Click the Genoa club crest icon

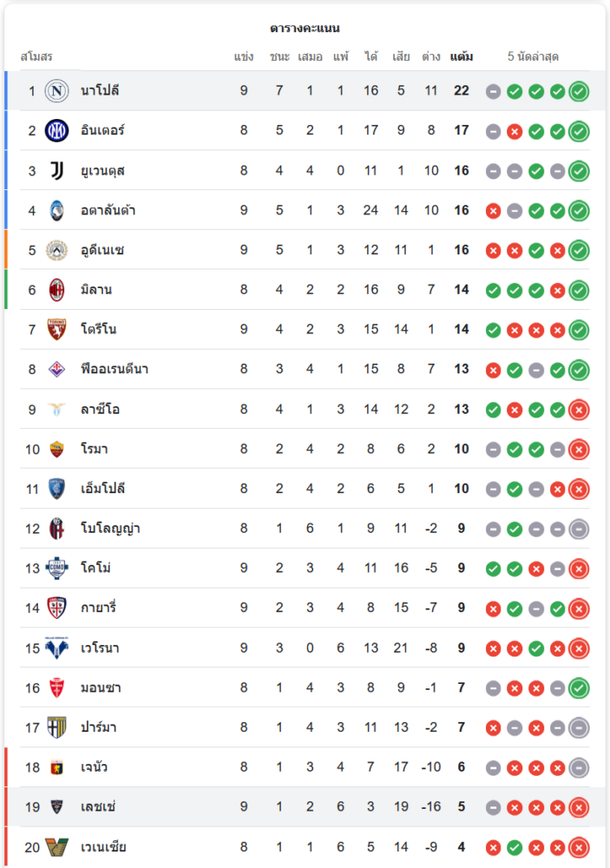point(56,767)
